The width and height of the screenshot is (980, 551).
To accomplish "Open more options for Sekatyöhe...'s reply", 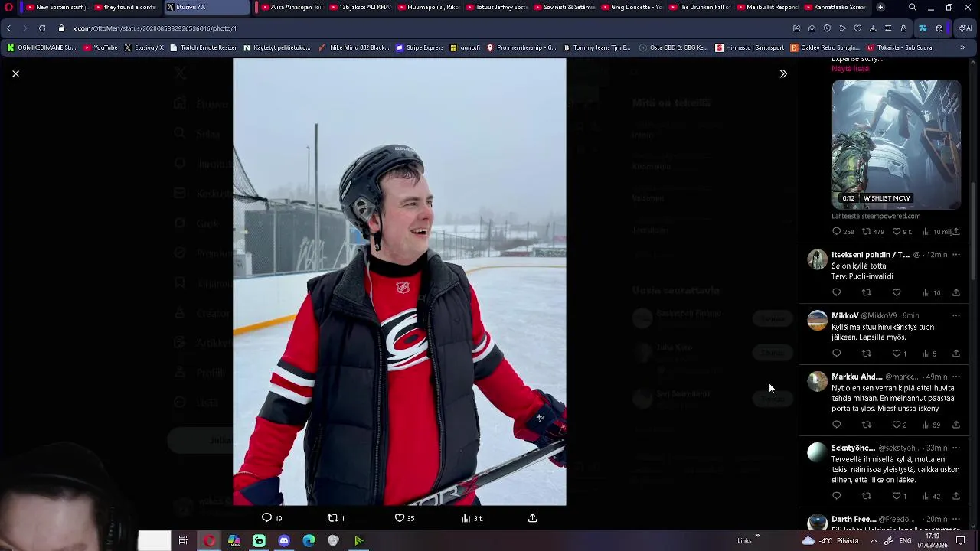I will click(955, 448).
